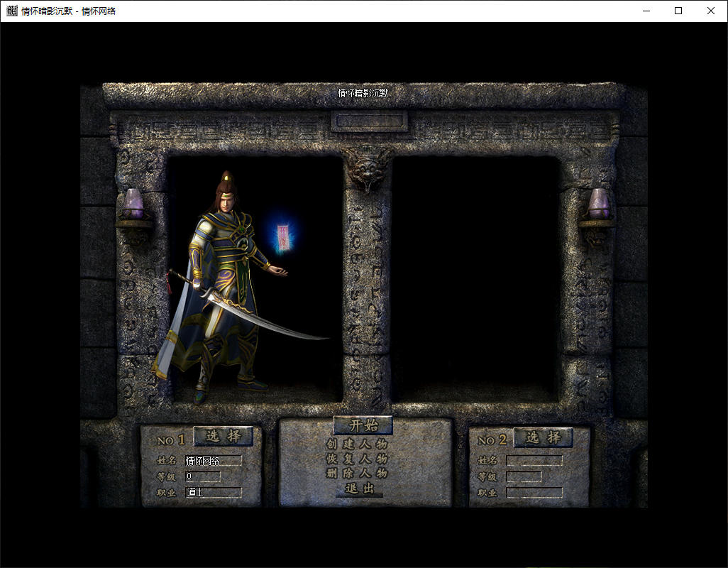The width and height of the screenshot is (728, 568).
Task: Click the empty NO 2 职业 field
Action: pos(534,492)
